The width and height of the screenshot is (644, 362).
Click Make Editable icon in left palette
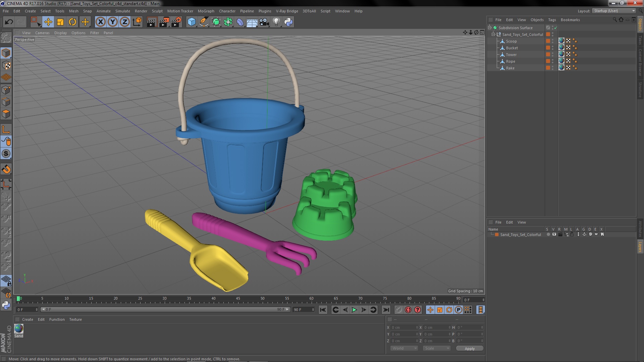click(6, 38)
